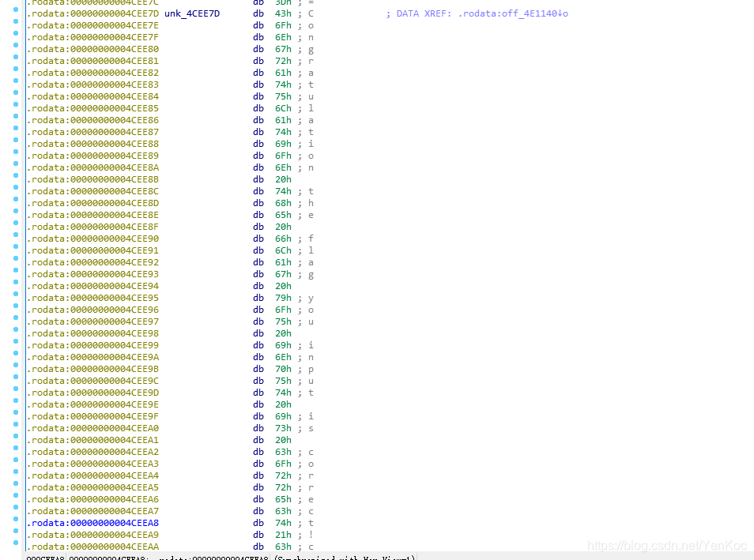The image size is (754, 560).
Task: Select address line 4CEE9D
Action: pos(92,393)
